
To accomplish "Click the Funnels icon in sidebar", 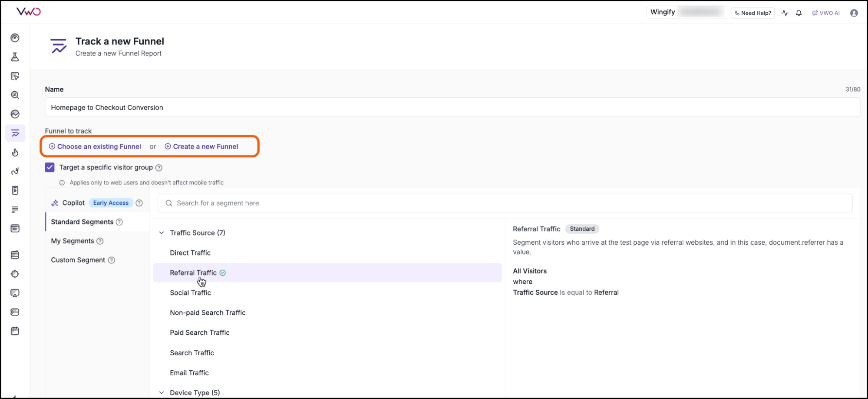I will 15,133.
